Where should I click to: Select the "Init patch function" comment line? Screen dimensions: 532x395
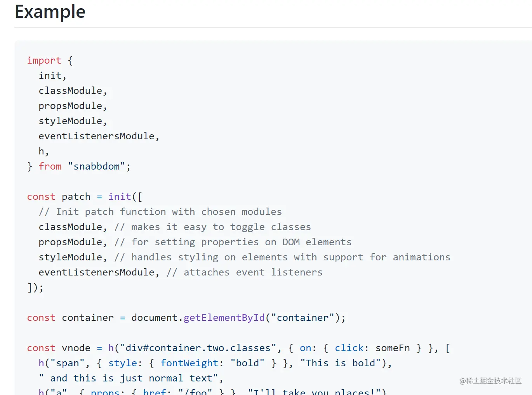pos(160,212)
